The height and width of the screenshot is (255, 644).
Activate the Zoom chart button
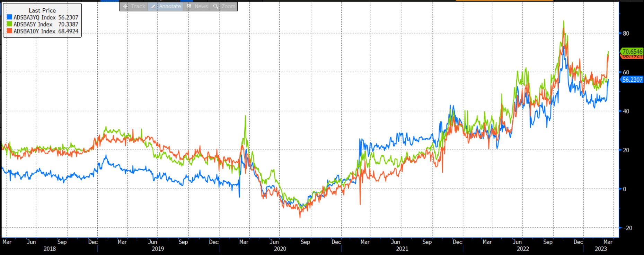pos(228,6)
